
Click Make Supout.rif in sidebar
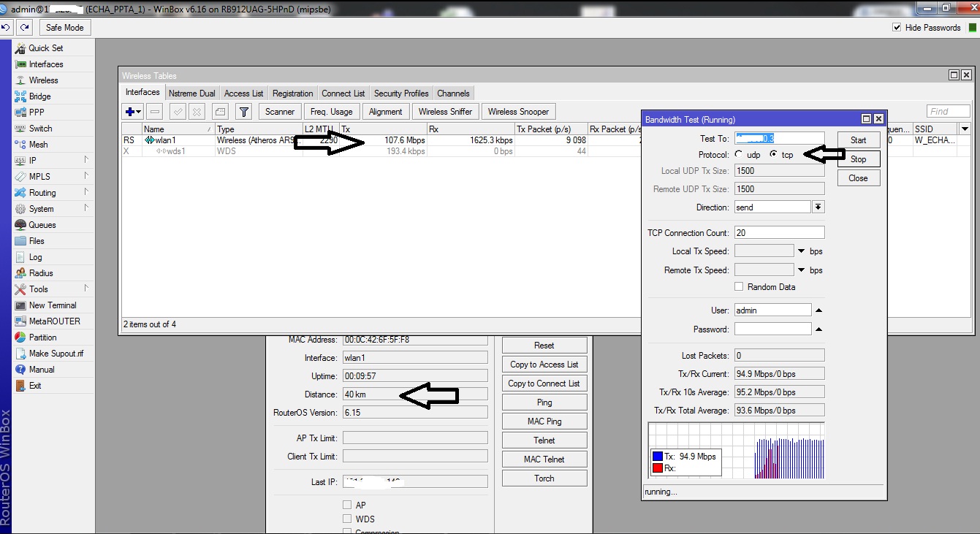[x=56, y=354]
